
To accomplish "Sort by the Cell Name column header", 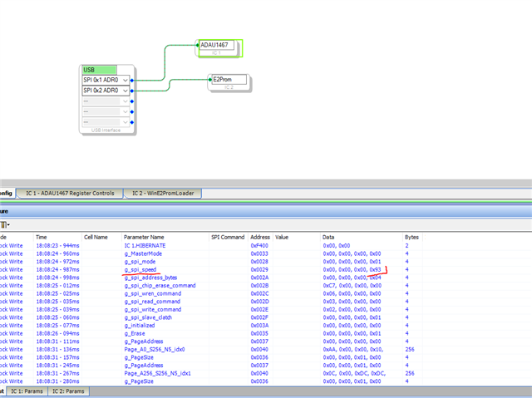I will point(101,237).
